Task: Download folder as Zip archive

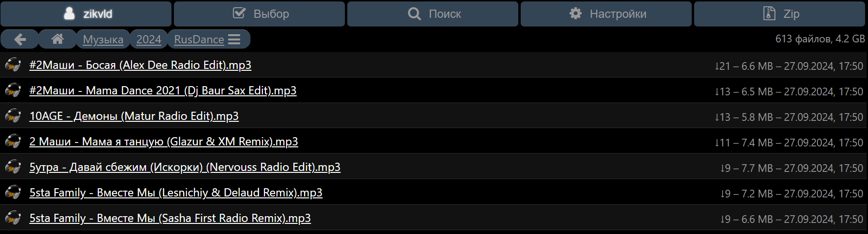Action: coord(780,14)
